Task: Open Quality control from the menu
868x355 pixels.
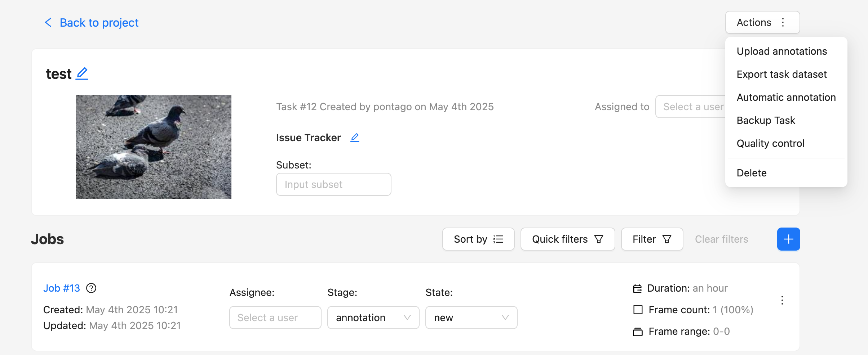Action: click(x=786, y=143)
